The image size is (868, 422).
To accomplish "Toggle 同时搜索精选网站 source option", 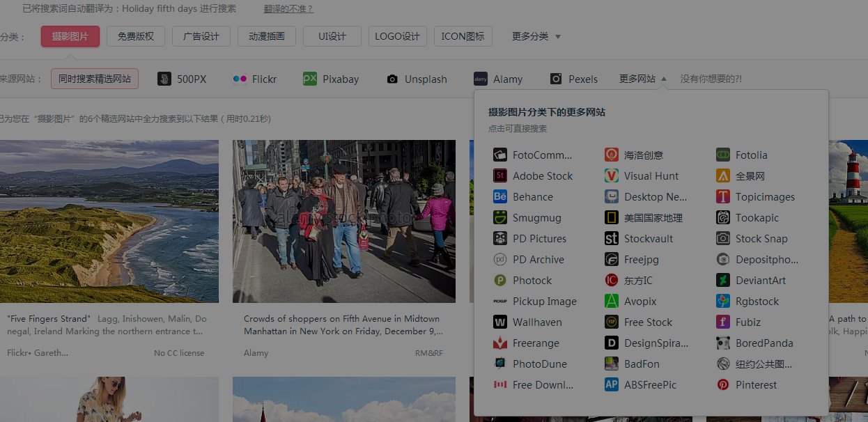I will pyautogui.click(x=95, y=79).
